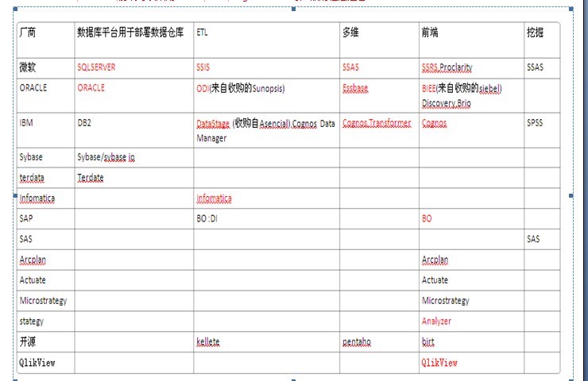588x381 pixels.
Task: Click the 前端 column header
Action: pyautogui.click(x=471, y=40)
